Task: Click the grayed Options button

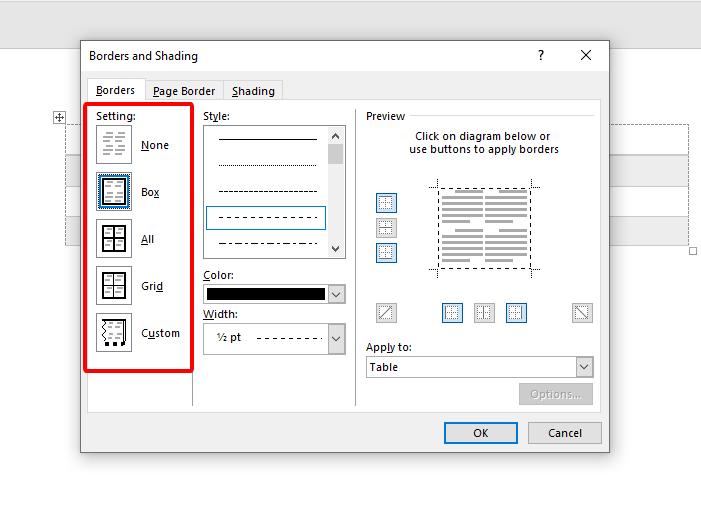Action: pyautogui.click(x=556, y=394)
